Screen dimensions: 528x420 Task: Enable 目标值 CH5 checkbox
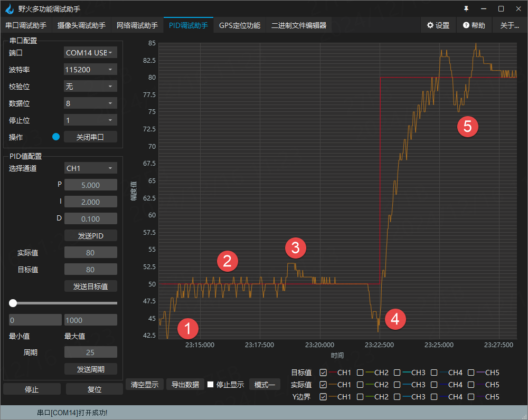coord(471,373)
